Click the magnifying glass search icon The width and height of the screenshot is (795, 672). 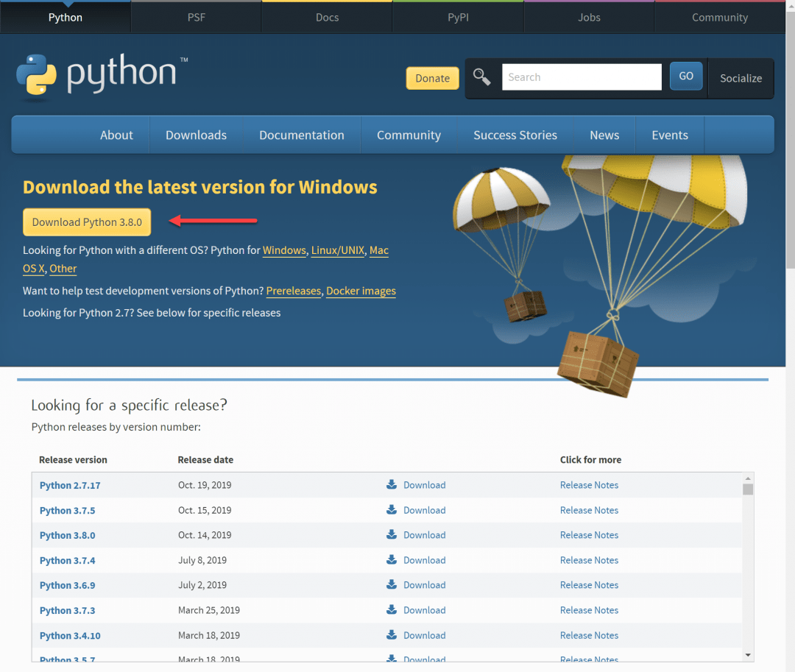(x=482, y=77)
